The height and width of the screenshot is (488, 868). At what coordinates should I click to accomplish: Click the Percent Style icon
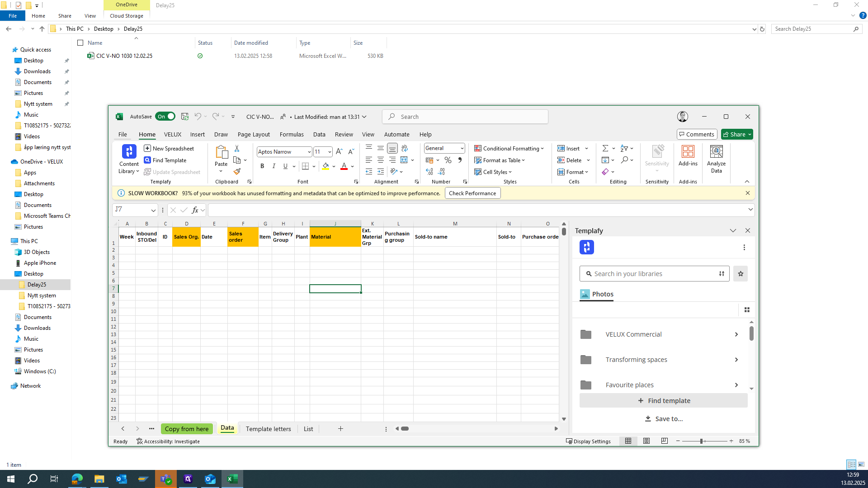(448, 160)
